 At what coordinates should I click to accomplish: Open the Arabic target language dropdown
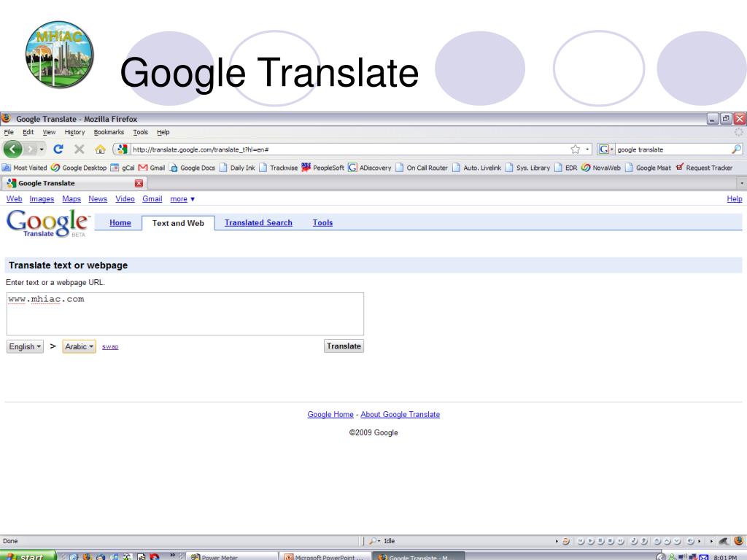point(79,346)
